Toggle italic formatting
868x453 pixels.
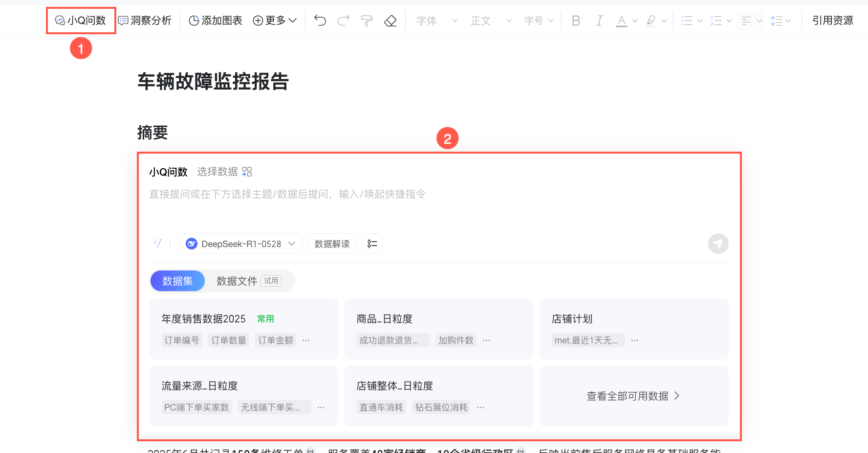[x=599, y=21]
